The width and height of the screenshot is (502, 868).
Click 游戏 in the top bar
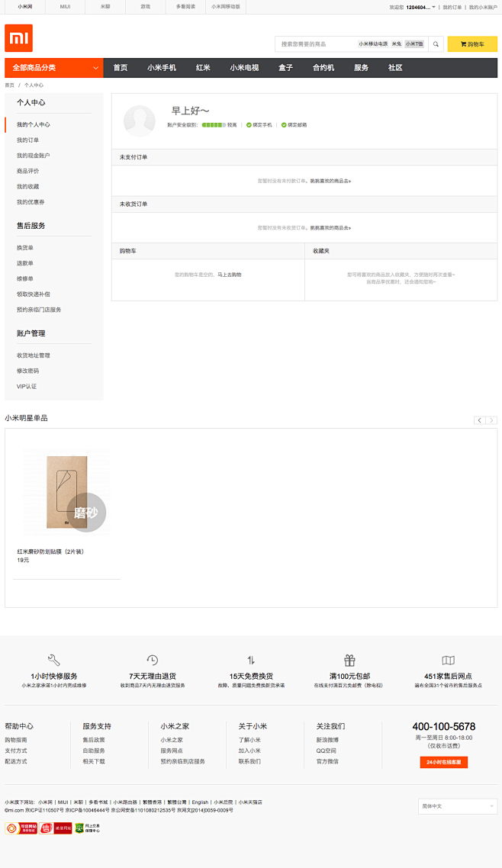[146, 7]
